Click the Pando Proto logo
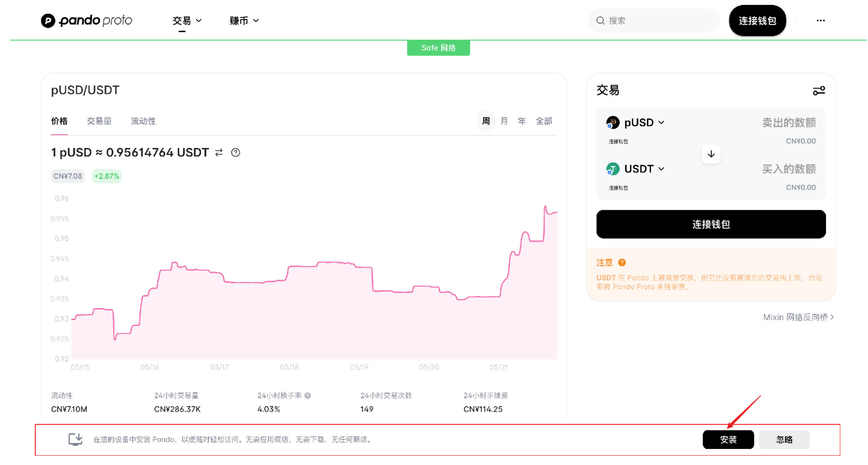The width and height of the screenshot is (868, 465). [x=86, y=21]
